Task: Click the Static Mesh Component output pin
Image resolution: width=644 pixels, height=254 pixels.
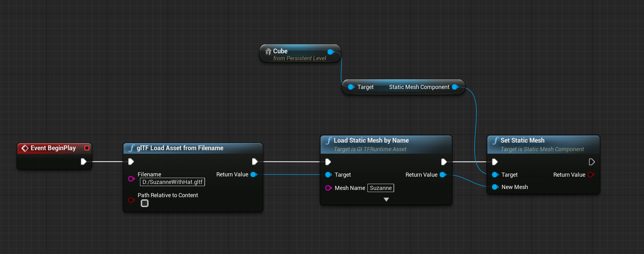Action: [455, 87]
